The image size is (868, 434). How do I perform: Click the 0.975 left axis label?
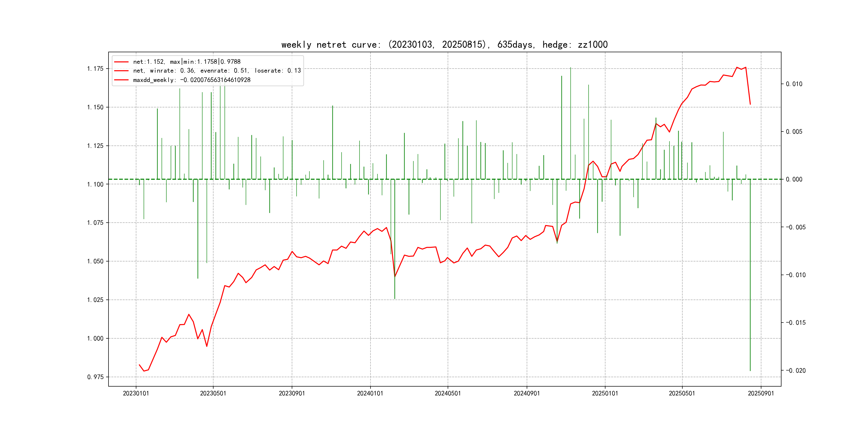point(95,377)
